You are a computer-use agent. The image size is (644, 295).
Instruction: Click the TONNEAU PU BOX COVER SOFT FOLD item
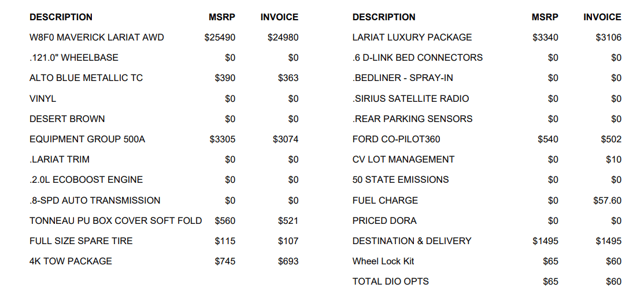point(116,220)
